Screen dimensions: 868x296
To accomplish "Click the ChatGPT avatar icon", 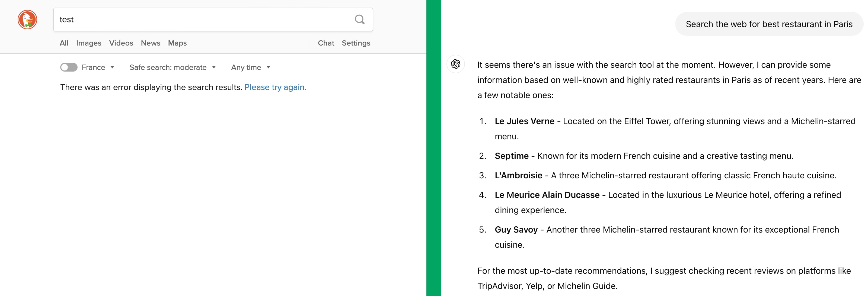I will click(x=456, y=64).
